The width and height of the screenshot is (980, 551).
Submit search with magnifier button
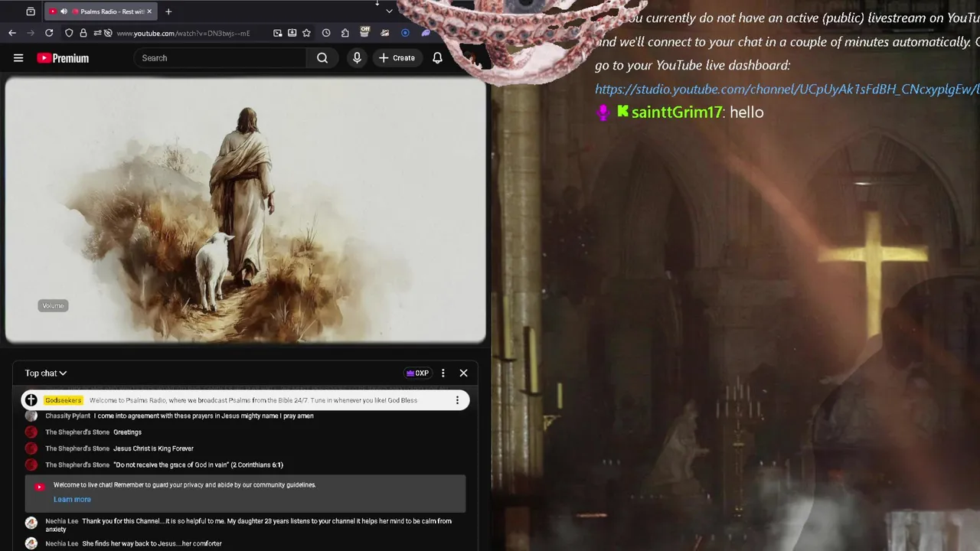click(322, 58)
